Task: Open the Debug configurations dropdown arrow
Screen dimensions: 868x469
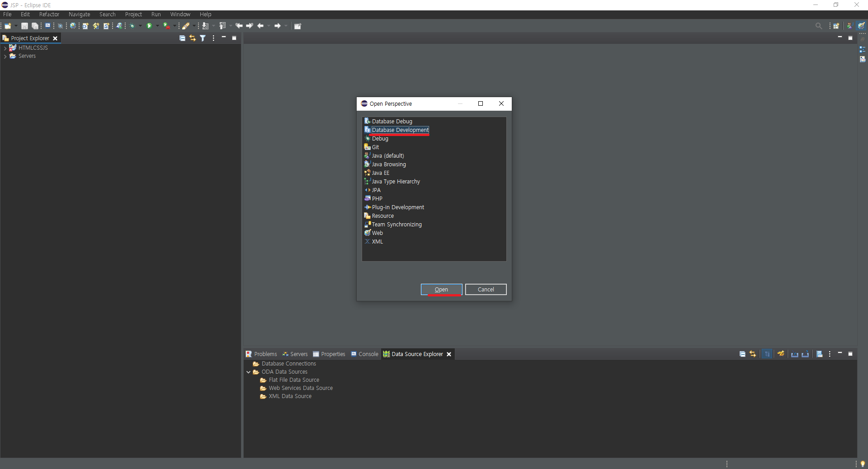Action: click(140, 26)
